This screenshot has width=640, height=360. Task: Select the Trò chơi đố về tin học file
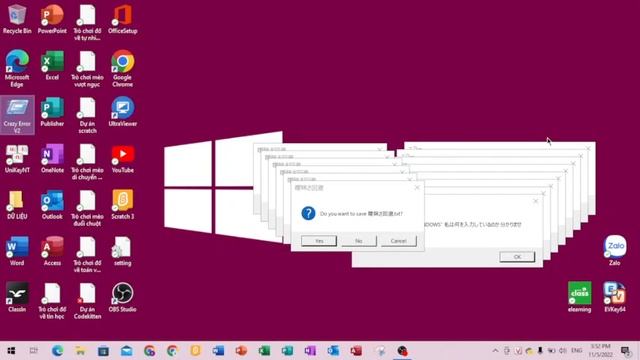[52, 301]
